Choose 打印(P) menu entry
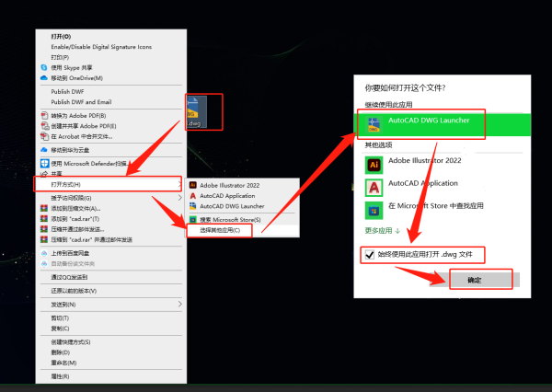 tap(60, 57)
